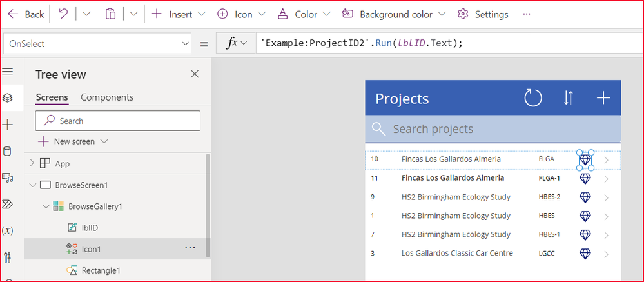
Task: Open the toolbar overflow ellipsis menu
Action: point(527,14)
